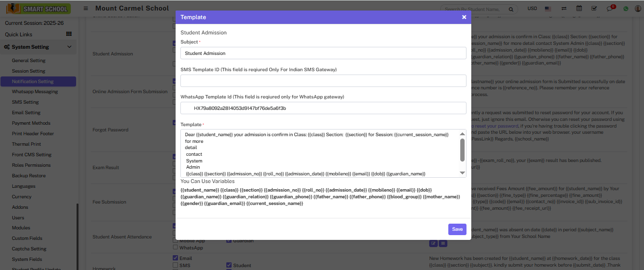Open SMS Setting in sidebar
This screenshot has height=270, width=644.
(x=25, y=102)
